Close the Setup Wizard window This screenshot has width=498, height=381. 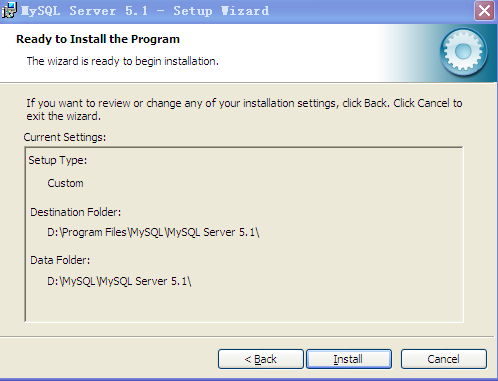point(484,11)
